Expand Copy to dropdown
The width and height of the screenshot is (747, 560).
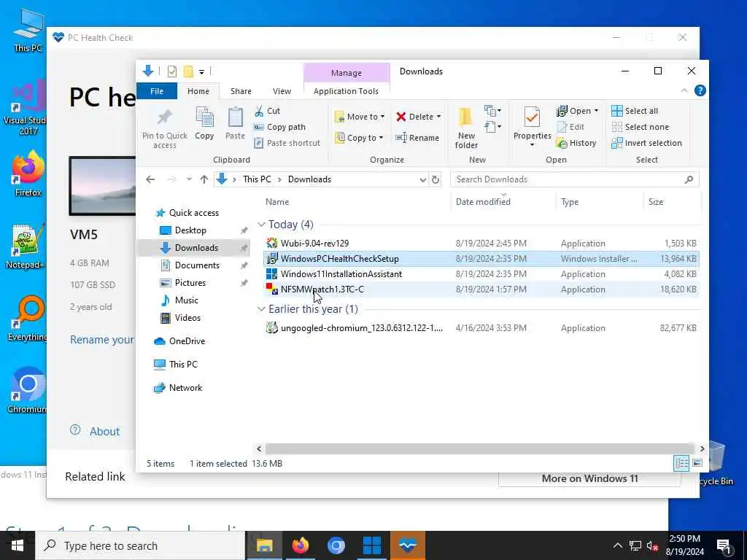click(x=381, y=138)
